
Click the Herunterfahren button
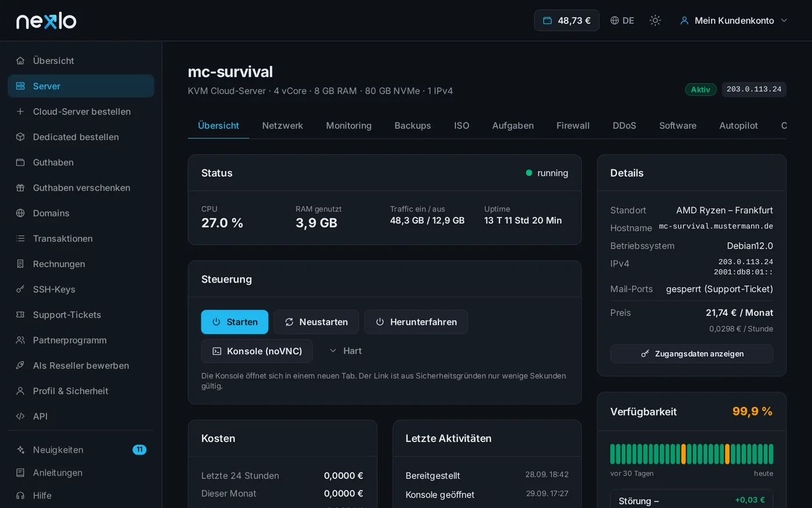[x=416, y=322]
